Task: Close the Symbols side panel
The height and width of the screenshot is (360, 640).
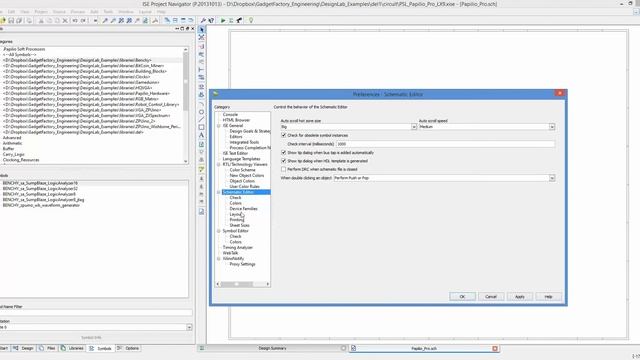Action: 193,29
